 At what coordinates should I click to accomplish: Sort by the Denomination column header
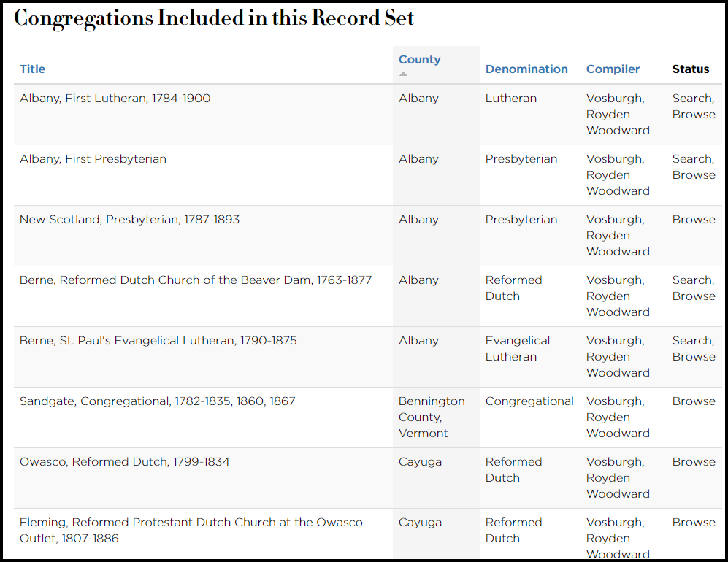click(x=526, y=69)
